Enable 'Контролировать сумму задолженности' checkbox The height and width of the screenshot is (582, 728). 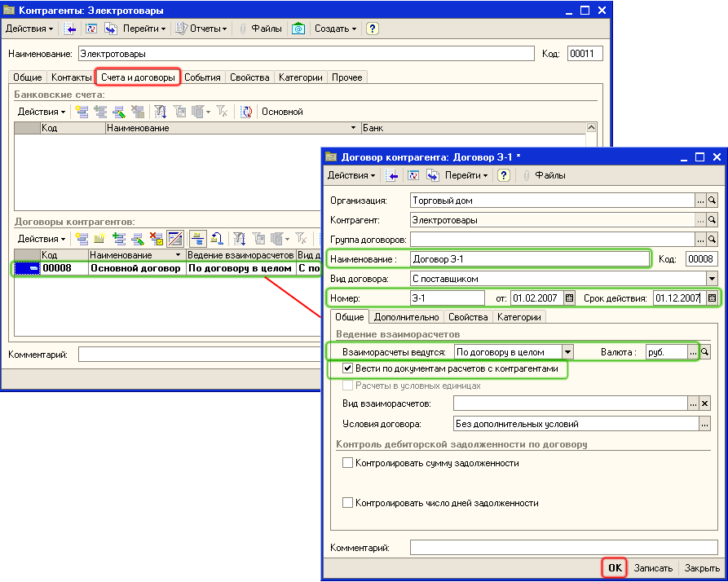pyautogui.click(x=347, y=463)
